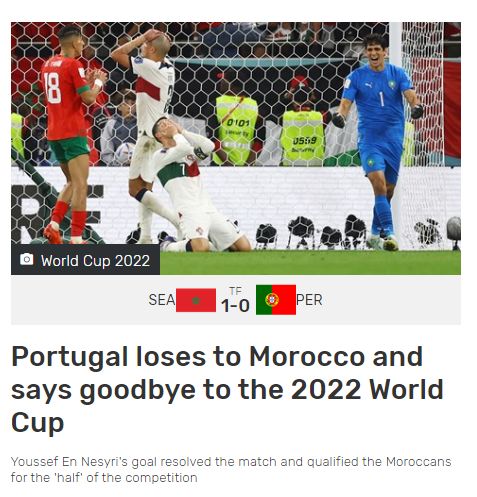Screen dimensions: 477x497
Task: Click the steward's yellow vest numbered 0101
Action: coord(236,130)
